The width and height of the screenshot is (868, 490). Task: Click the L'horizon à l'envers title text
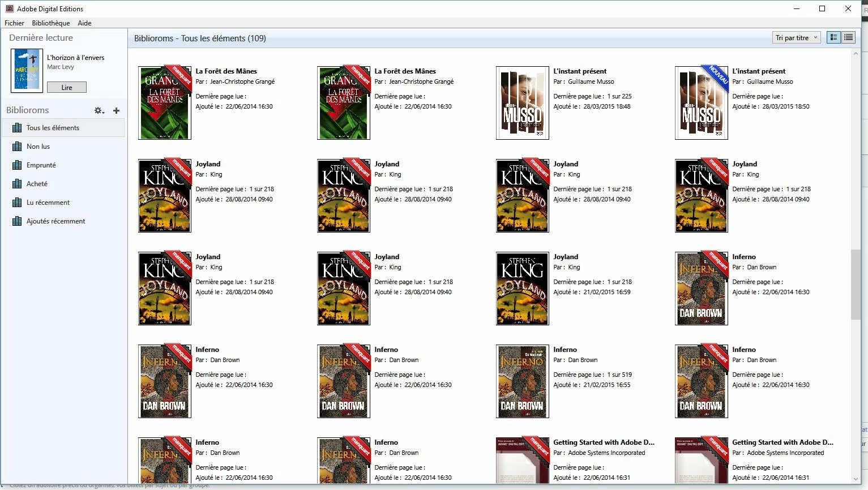tap(75, 58)
